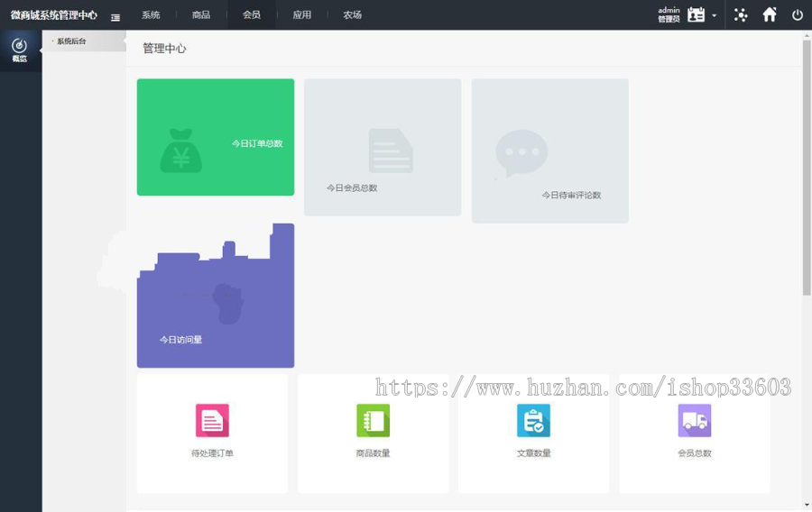Open the 系统 menu tab

pyautogui.click(x=151, y=15)
